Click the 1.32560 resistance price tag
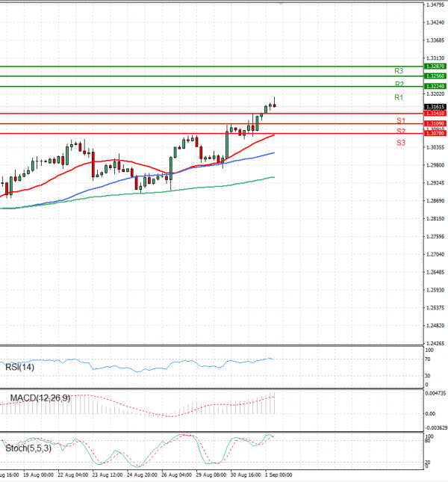Screen dimensions: 448x482 (434, 76)
